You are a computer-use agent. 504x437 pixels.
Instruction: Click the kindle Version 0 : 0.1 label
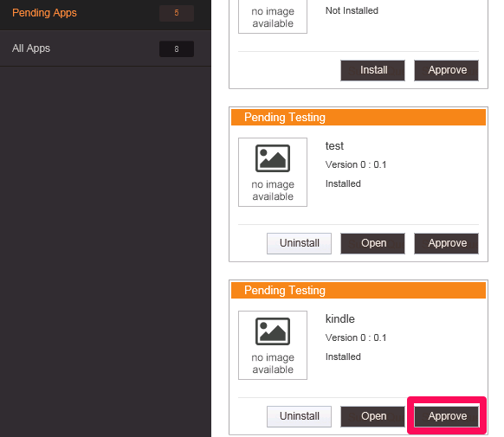tap(356, 337)
